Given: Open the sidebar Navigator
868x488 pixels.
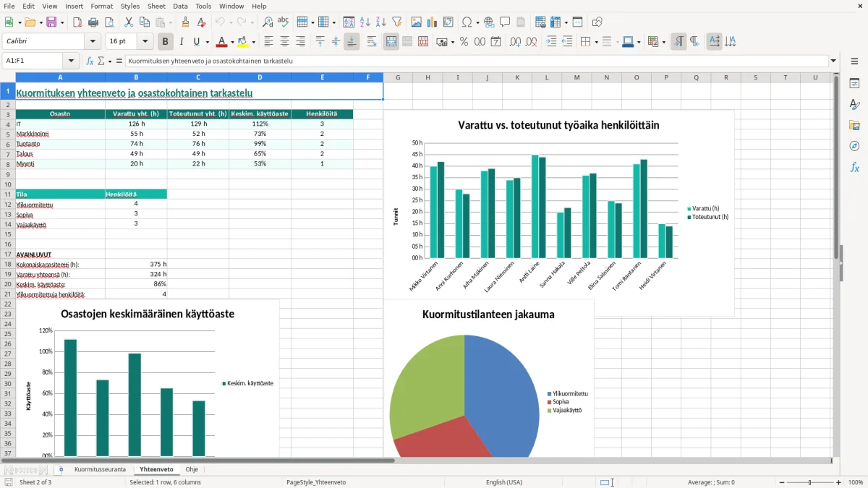Looking at the screenshot, I should click(854, 146).
